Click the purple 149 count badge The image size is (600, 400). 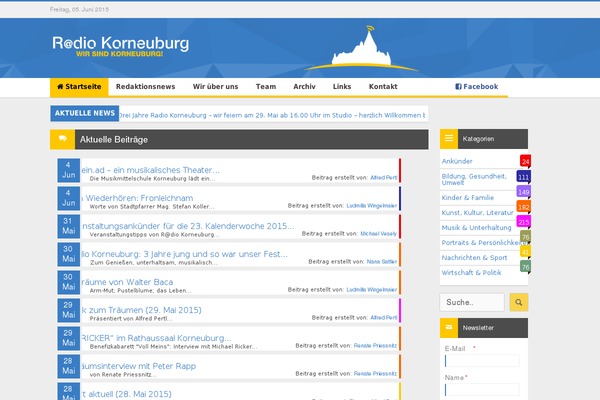click(523, 192)
